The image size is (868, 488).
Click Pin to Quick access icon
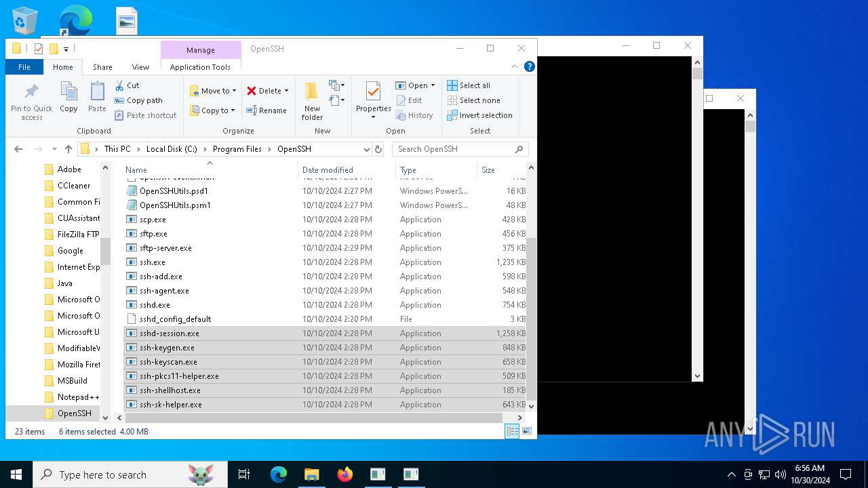coord(31,102)
